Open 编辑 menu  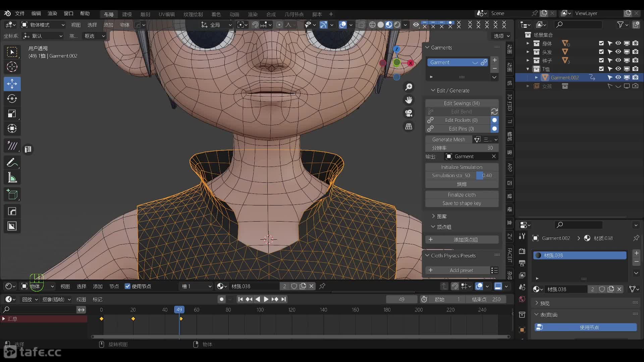[36, 13]
